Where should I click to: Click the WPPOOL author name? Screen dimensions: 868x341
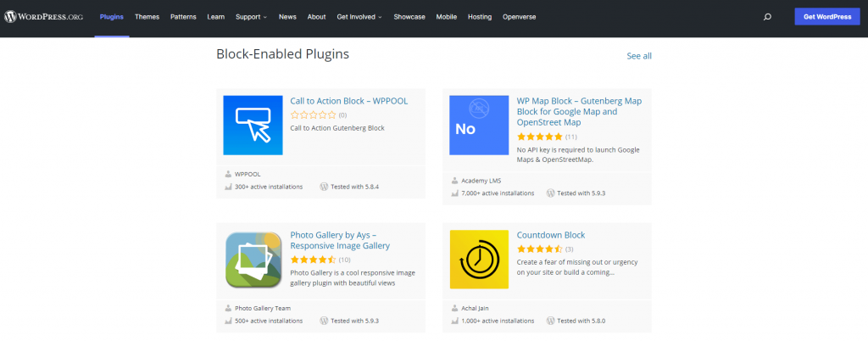(x=248, y=174)
